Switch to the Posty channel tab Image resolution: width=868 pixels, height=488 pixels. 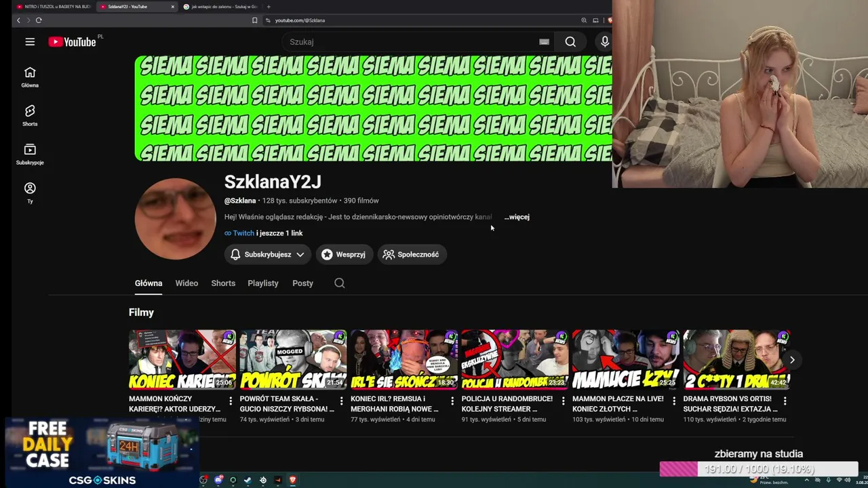pos(302,283)
